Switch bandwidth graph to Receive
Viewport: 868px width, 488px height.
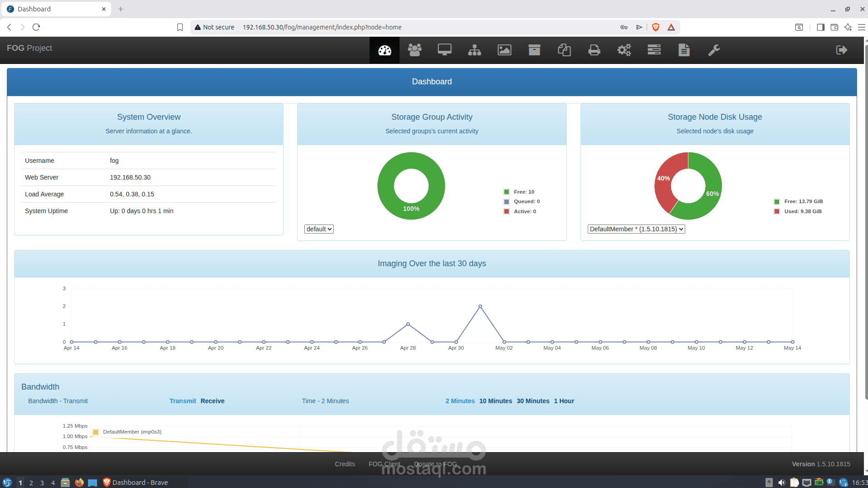pos(212,401)
